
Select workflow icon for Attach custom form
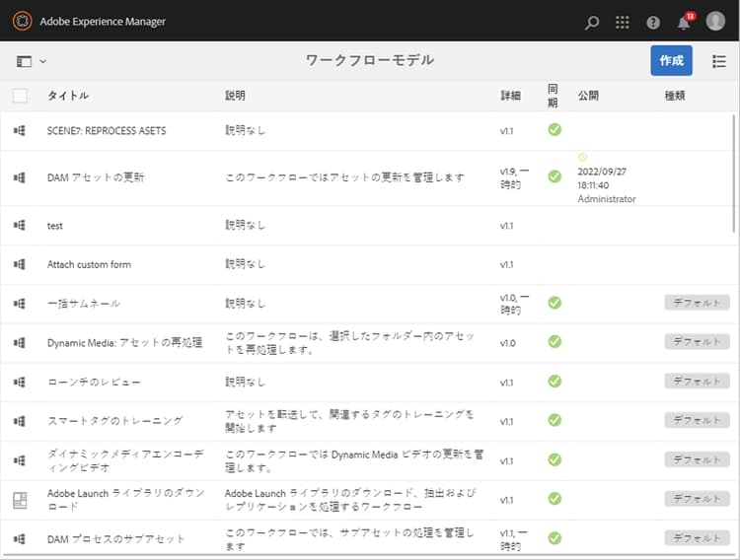pos(20,264)
